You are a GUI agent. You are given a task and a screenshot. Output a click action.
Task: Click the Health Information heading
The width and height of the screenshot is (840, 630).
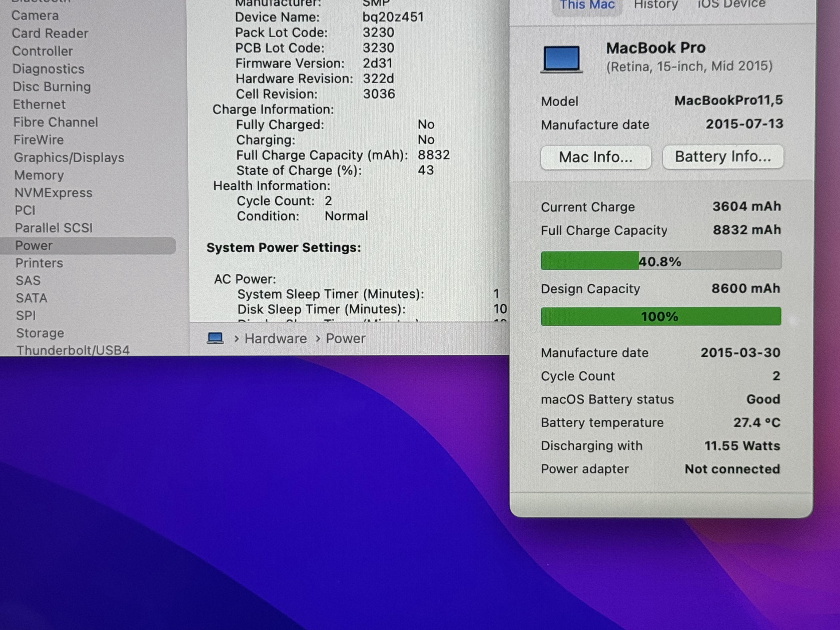coord(271,186)
